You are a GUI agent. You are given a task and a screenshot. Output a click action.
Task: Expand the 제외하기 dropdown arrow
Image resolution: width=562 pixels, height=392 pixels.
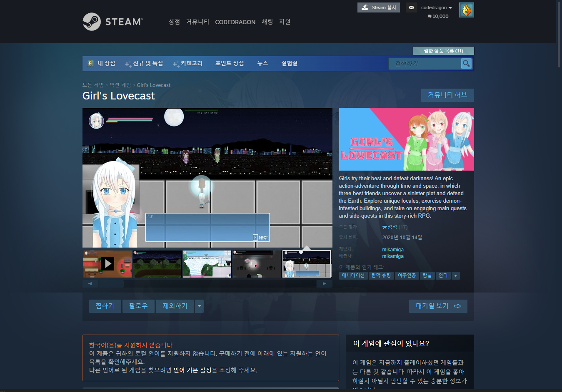[199, 306]
